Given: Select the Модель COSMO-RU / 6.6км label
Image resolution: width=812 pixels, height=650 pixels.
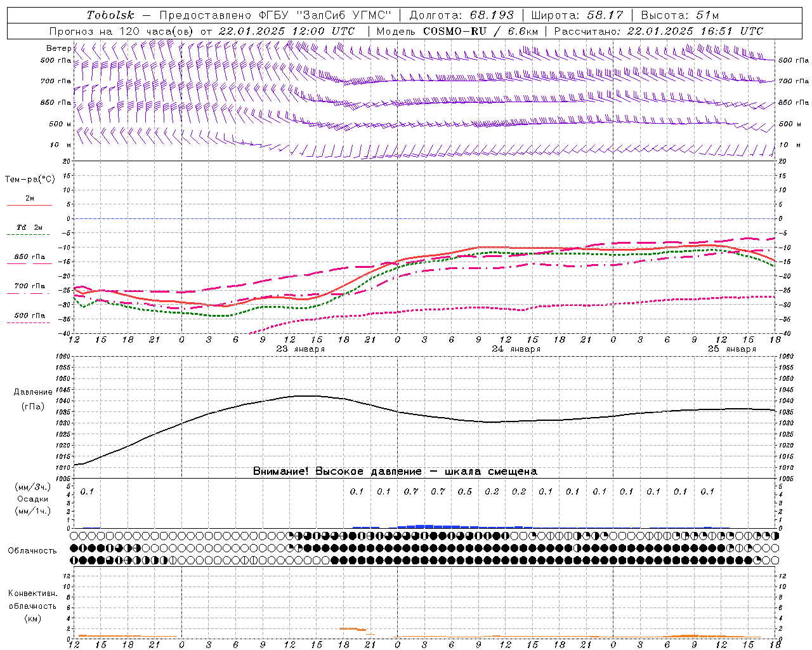Looking at the screenshot, I should click(457, 30).
